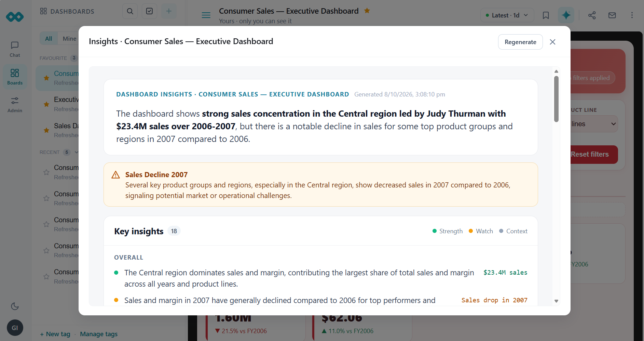Viewport: 644px width, 341px height.
Task: Toggle star on Executive favourite dashboard
Action: (46, 104)
